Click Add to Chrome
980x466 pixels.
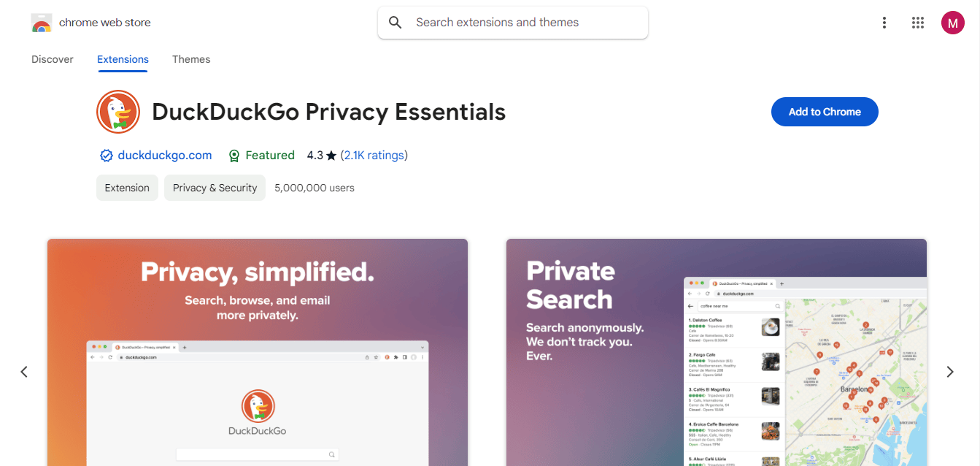tap(825, 111)
